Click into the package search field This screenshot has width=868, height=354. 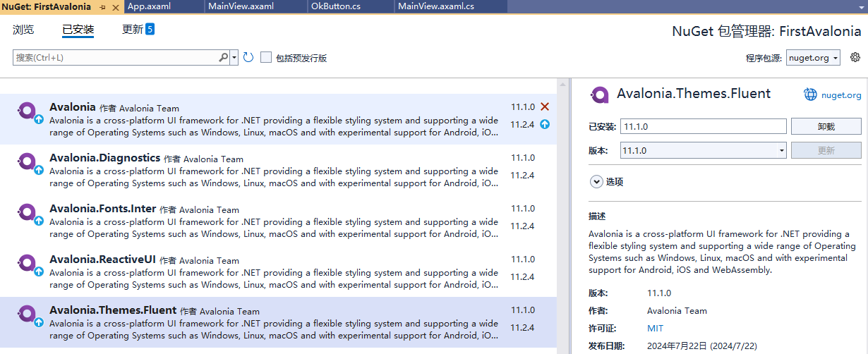[113, 57]
